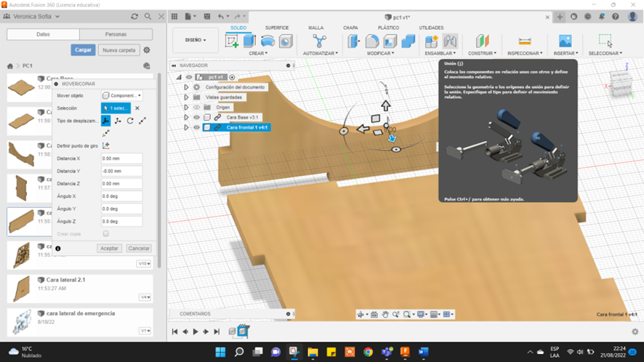
Task: Click the Distancia Y input field
Action: (x=121, y=171)
